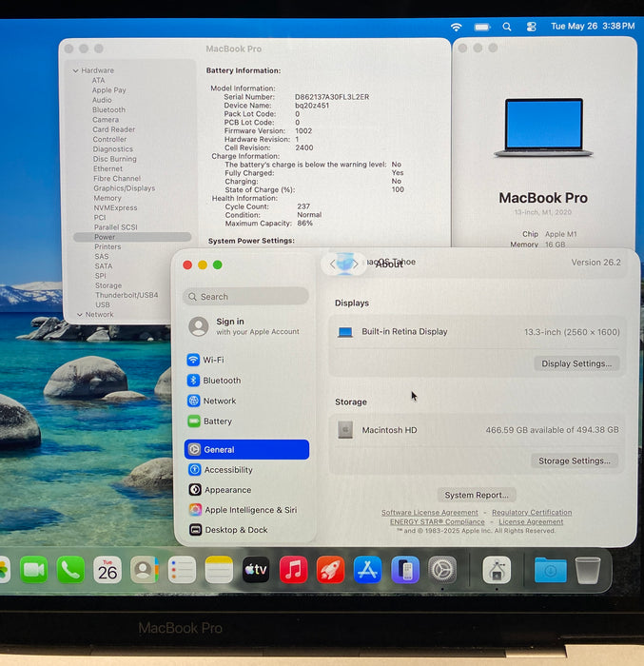Select Battery in System Settings sidebar
Screen dimensions: 644x666
[x=246, y=421]
